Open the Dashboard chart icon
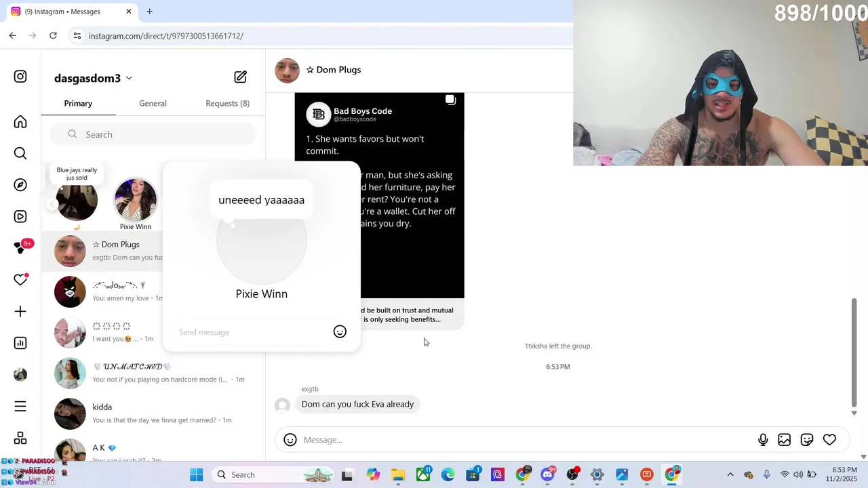 click(x=20, y=343)
